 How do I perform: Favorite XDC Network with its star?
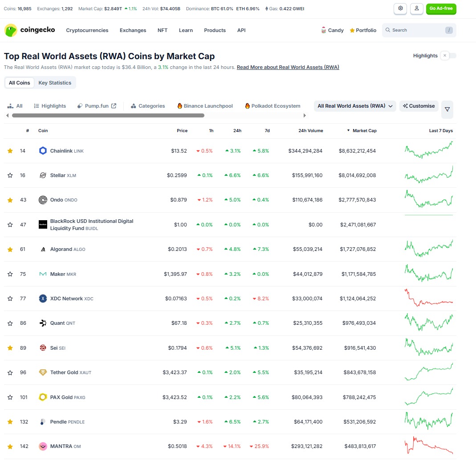(10, 299)
